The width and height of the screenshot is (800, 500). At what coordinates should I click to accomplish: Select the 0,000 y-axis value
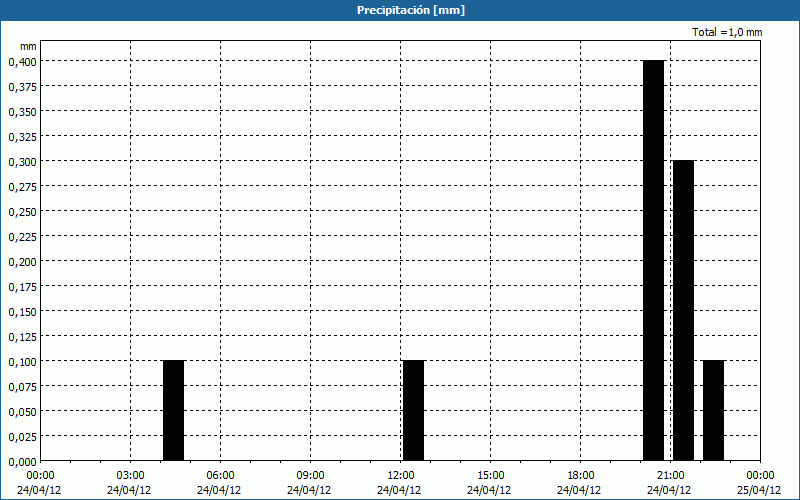[22, 461]
